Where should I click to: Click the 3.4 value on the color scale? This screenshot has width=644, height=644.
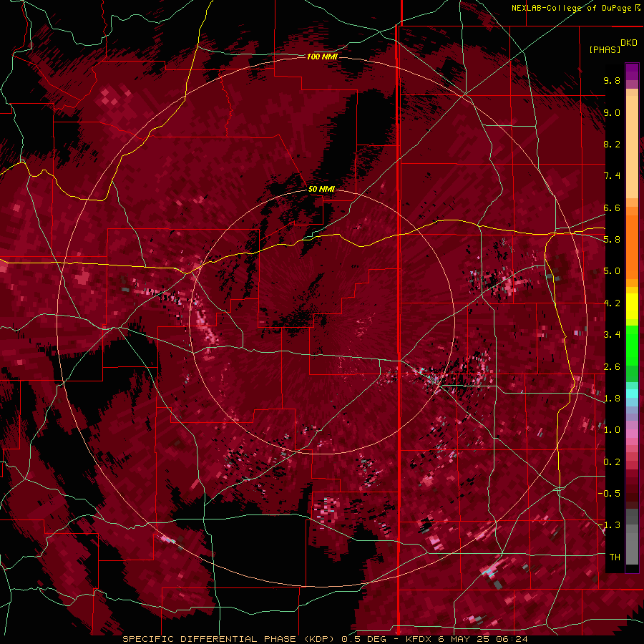coord(612,335)
